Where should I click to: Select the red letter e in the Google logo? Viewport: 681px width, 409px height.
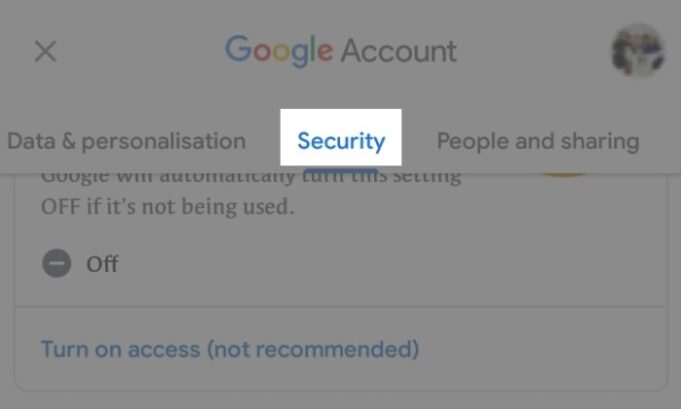(x=325, y=52)
